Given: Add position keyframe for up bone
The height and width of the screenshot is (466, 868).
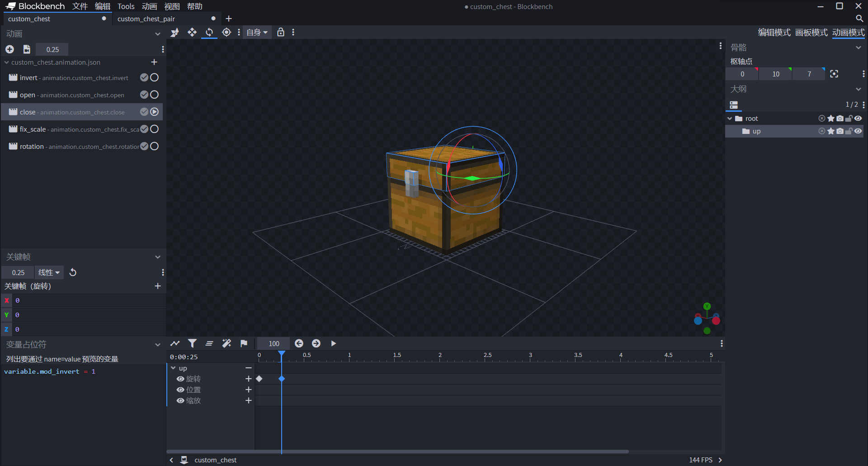Looking at the screenshot, I should pyautogui.click(x=248, y=390).
